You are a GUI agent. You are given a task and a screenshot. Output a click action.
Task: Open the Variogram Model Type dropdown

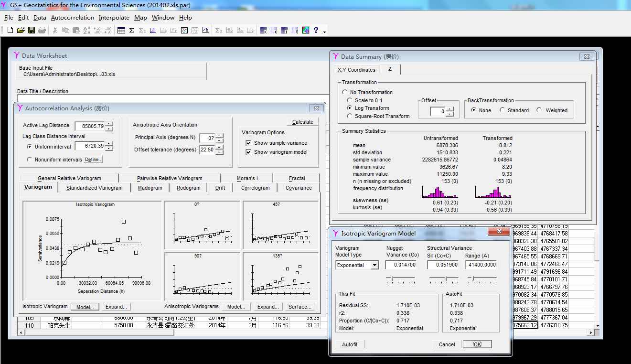375,265
